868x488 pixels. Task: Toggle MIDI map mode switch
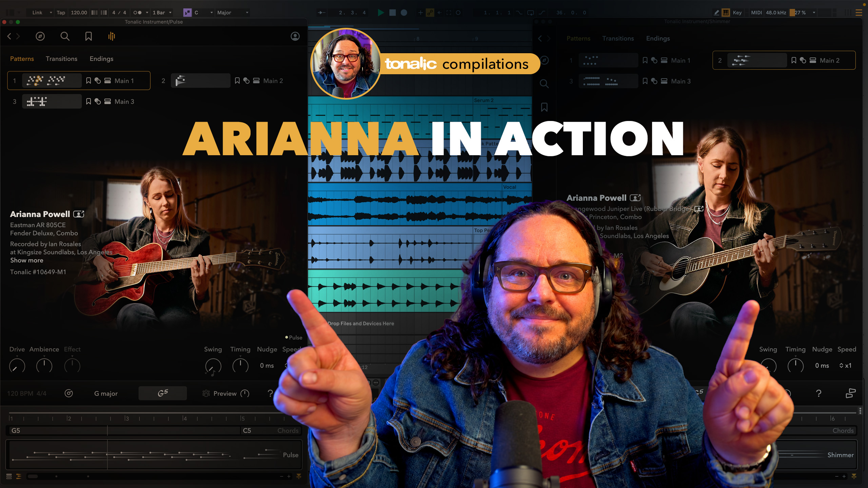pos(756,13)
